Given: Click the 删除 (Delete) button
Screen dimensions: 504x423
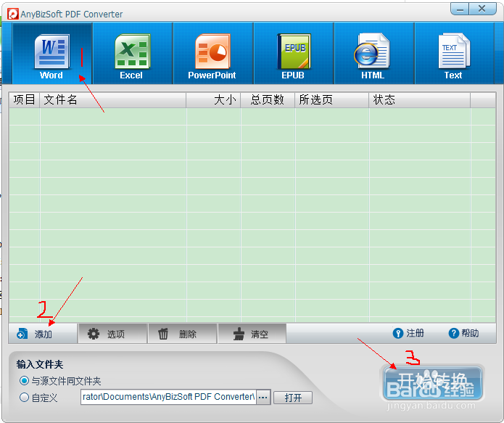Looking at the screenshot, I should 183,334.
